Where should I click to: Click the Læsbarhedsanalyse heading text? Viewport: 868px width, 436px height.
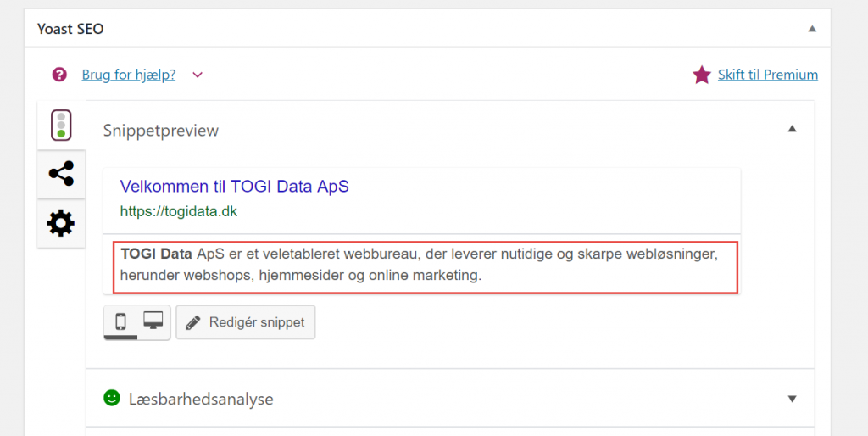click(x=201, y=399)
